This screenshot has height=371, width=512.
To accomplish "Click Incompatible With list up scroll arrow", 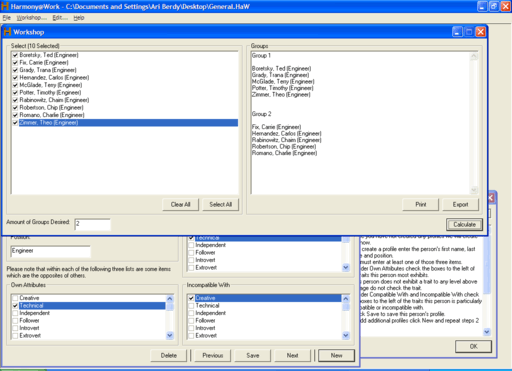I will [x=346, y=299].
